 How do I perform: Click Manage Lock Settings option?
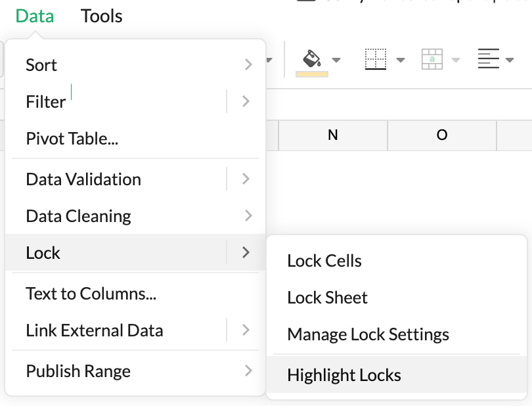point(368,334)
